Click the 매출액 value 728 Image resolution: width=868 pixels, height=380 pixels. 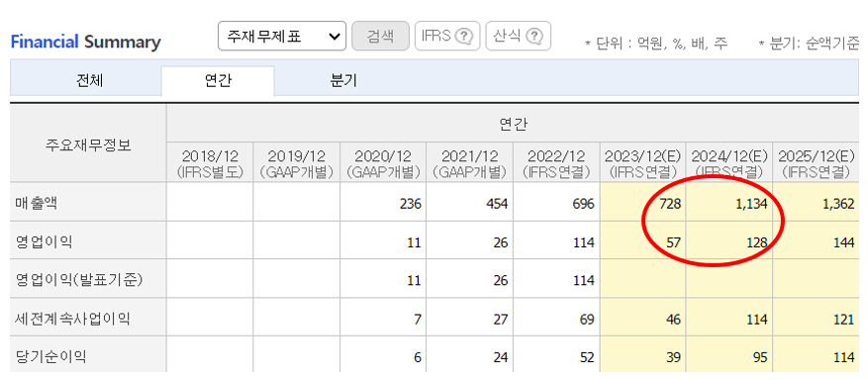pos(670,204)
